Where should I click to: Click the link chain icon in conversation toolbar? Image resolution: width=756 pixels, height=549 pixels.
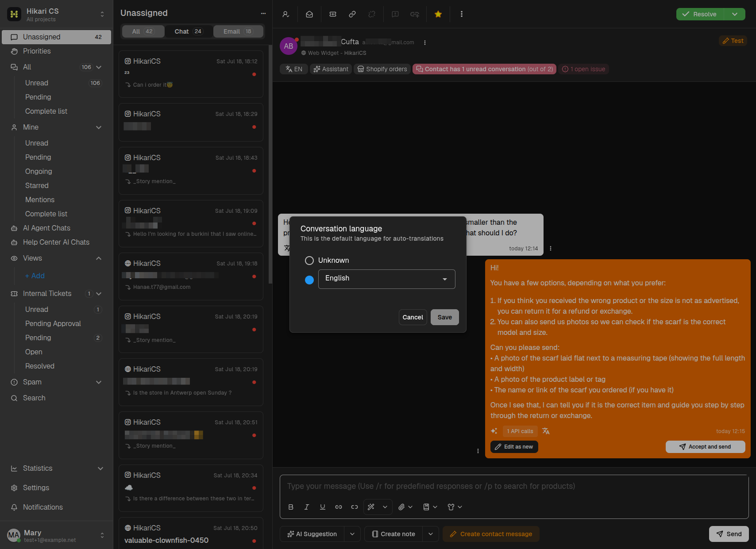(352, 14)
